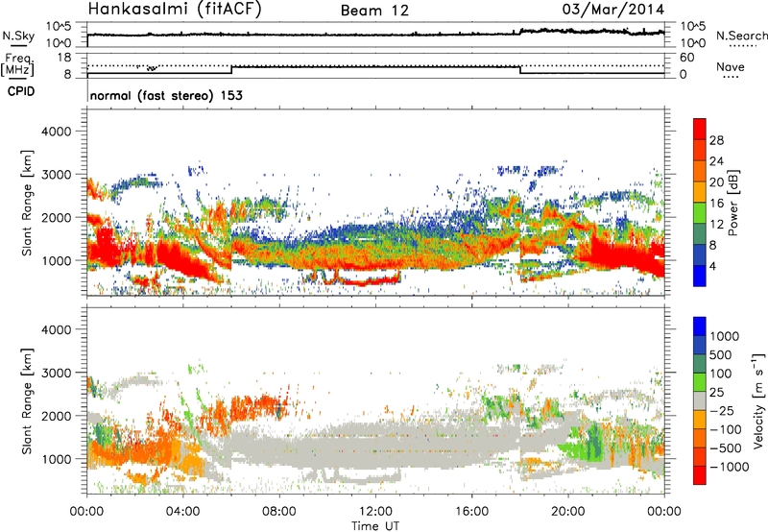Click the 3000 tick of velocity panel
This screenshot has width=768, height=532.
[57, 373]
